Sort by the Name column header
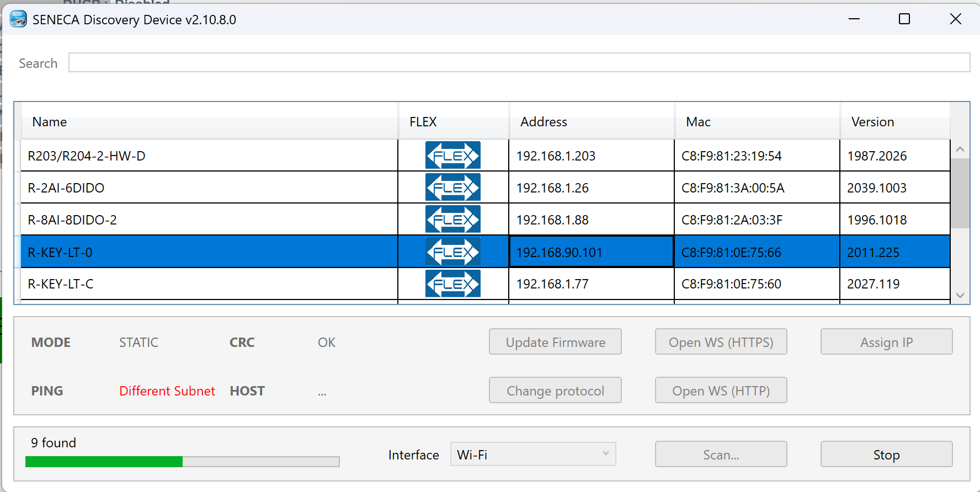This screenshot has height=492, width=980. point(210,121)
